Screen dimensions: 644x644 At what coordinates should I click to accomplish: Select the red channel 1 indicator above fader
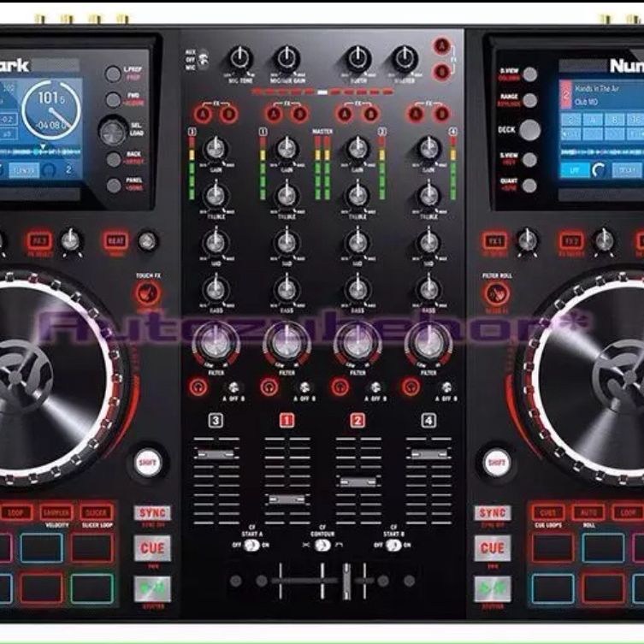[287, 421]
